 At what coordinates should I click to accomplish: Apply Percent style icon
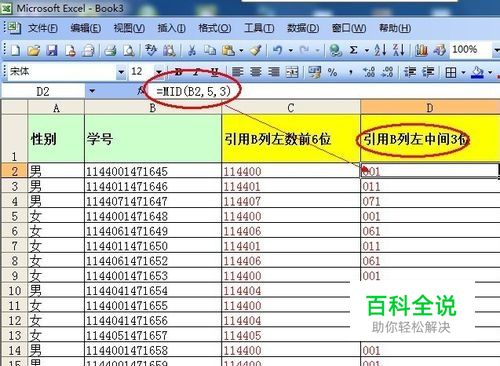tap(332, 72)
